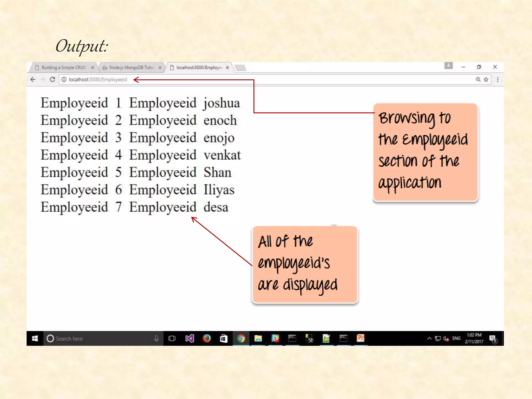The image size is (532, 399).
Task: Open the Windows Start menu
Action: pyautogui.click(x=35, y=338)
